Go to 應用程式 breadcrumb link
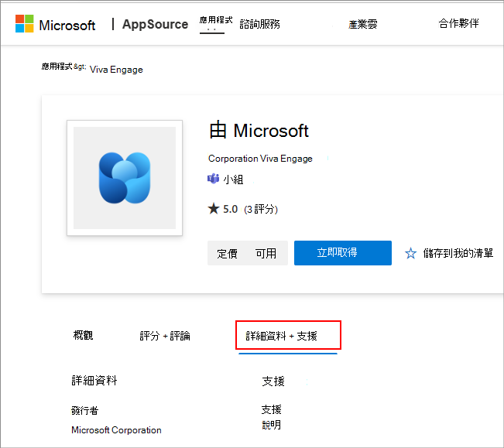 point(57,67)
